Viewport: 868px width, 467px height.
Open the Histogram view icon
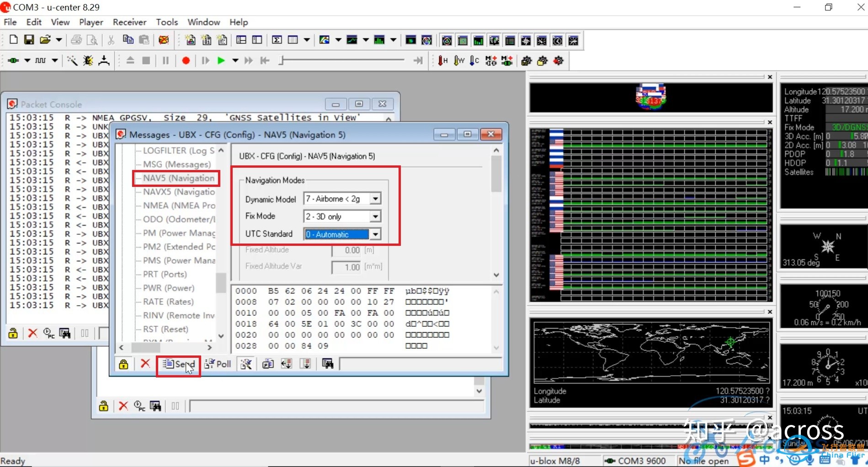coord(379,40)
